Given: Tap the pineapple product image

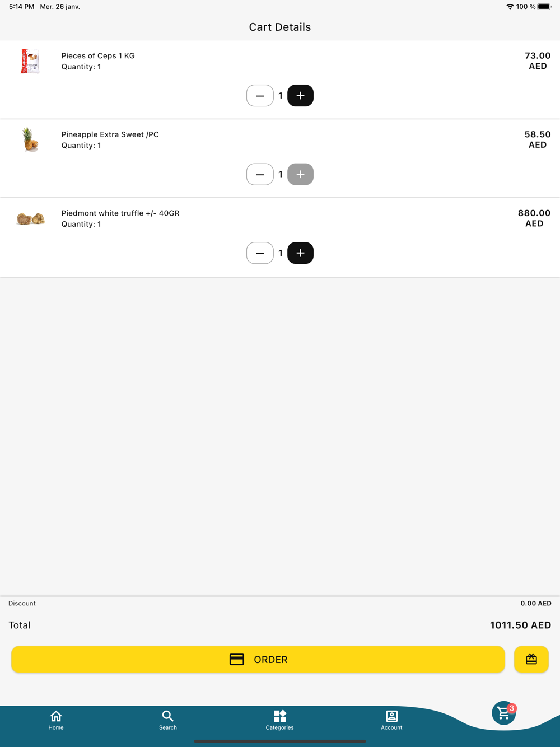Looking at the screenshot, I should pyautogui.click(x=30, y=140).
